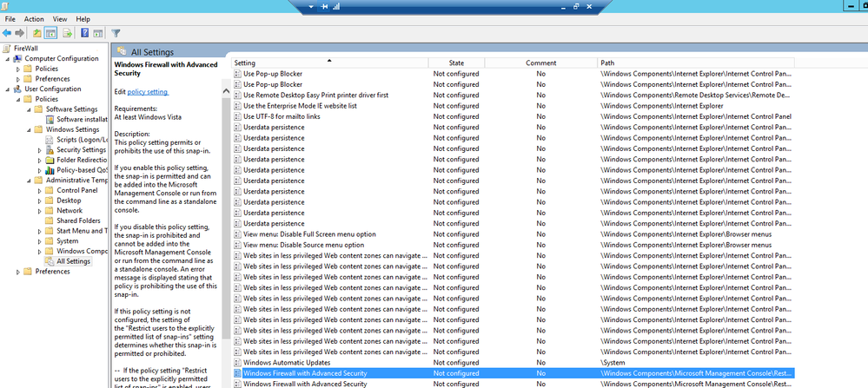Click the signal strength icon in connection bar
This screenshot has height=388, width=868.
click(336, 7)
